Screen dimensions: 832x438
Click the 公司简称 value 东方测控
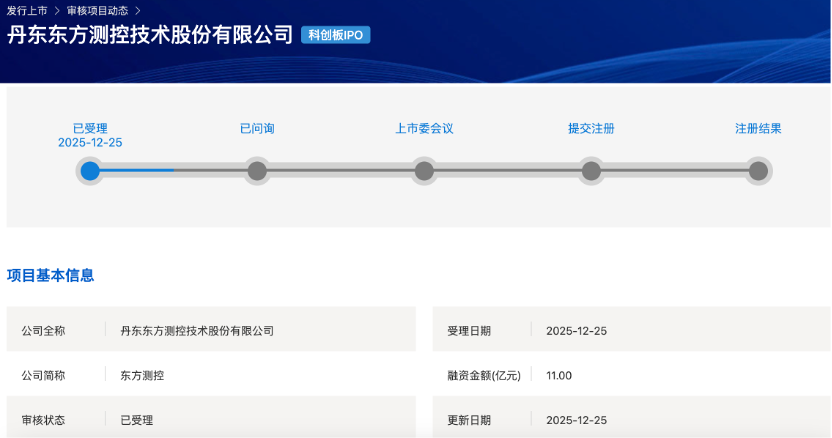click(x=142, y=376)
